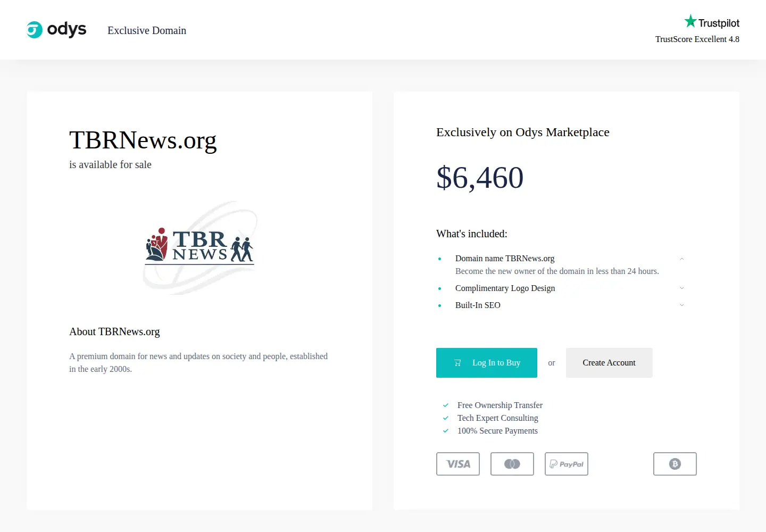The image size is (766, 532).
Task: Click the 100% Secure Payments text
Action: 497,431
